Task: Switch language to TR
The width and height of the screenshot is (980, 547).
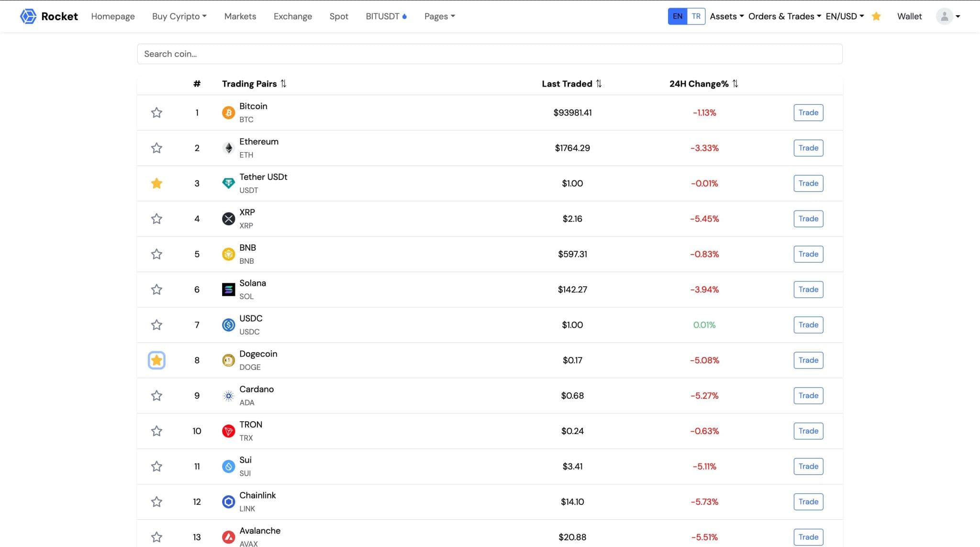Action: (x=696, y=16)
